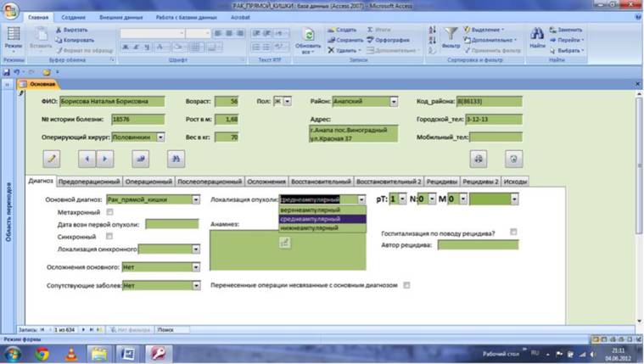
Task: Switch to the Операционный tab
Action: tap(148, 182)
